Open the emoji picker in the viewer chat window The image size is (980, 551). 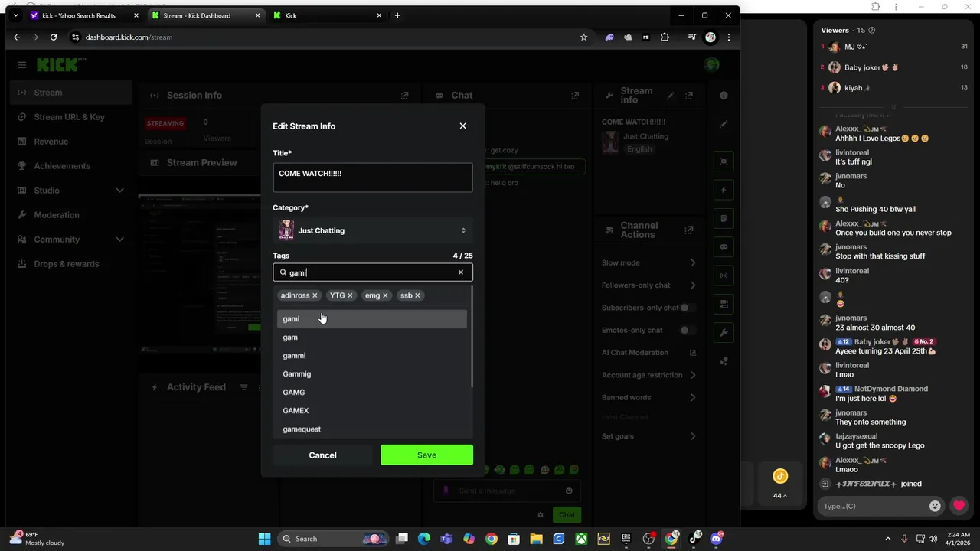935,506
